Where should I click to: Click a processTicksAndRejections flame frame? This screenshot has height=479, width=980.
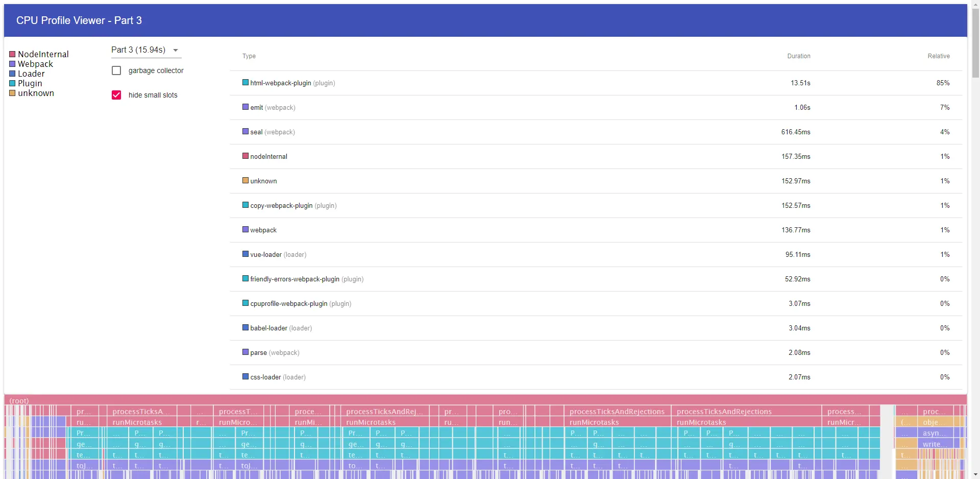click(617, 412)
